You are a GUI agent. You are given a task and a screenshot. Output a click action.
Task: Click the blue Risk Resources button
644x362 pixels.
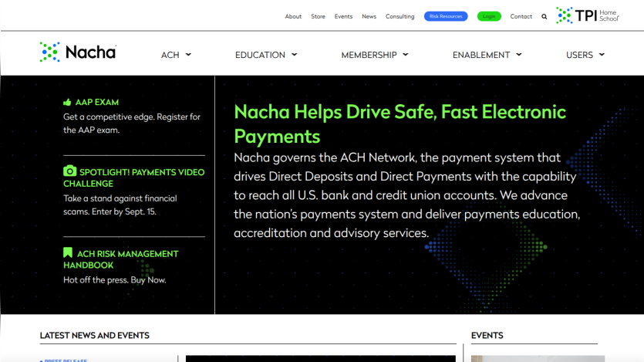pos(446,16)
